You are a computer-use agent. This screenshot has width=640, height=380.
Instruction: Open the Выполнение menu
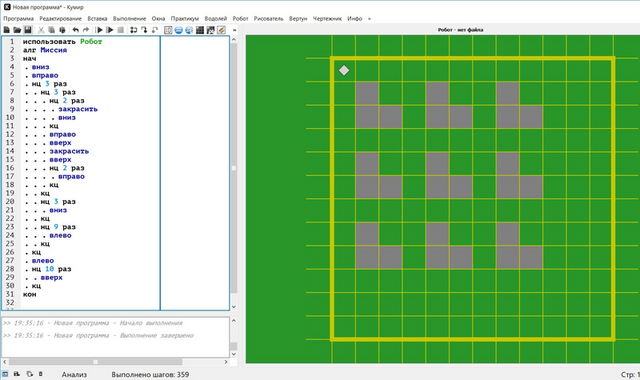(x=129, y=18)
